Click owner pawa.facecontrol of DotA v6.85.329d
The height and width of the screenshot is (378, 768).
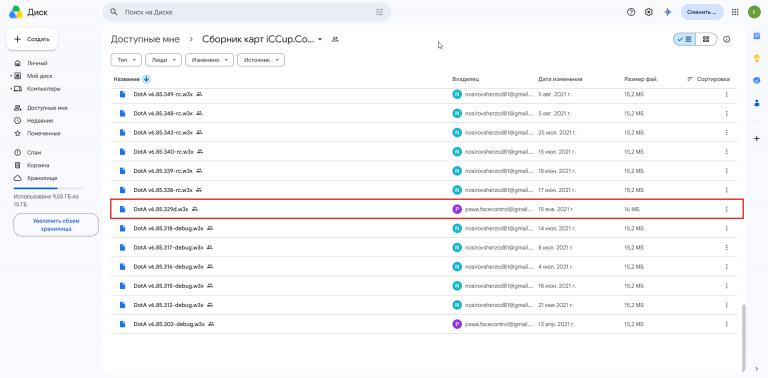[x=492, y=209]
